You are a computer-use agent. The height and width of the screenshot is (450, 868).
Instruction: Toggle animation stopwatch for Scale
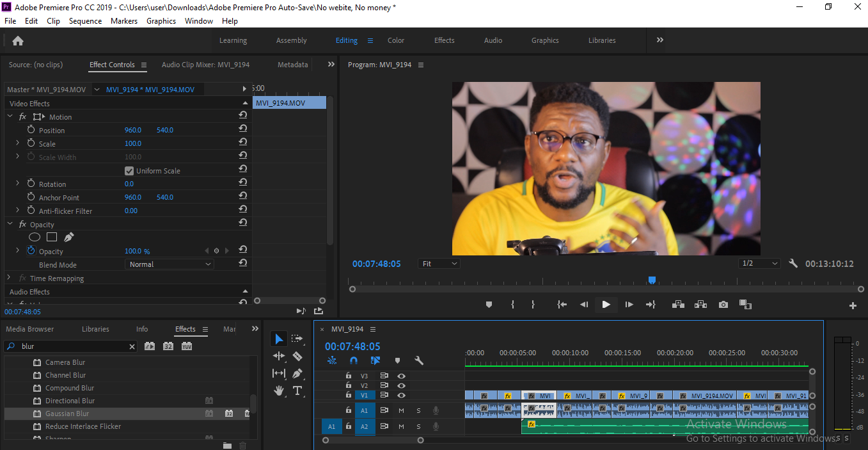click(x=31, y=143)
